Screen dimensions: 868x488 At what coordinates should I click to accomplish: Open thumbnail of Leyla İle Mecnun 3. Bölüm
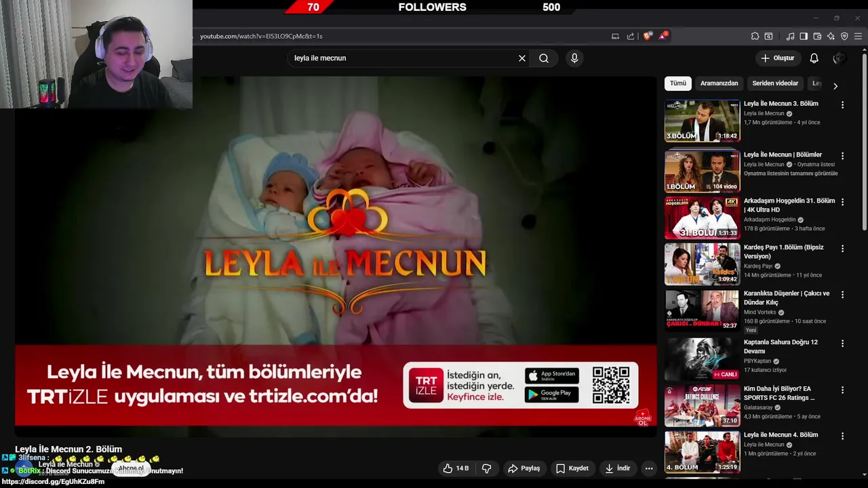702,121
